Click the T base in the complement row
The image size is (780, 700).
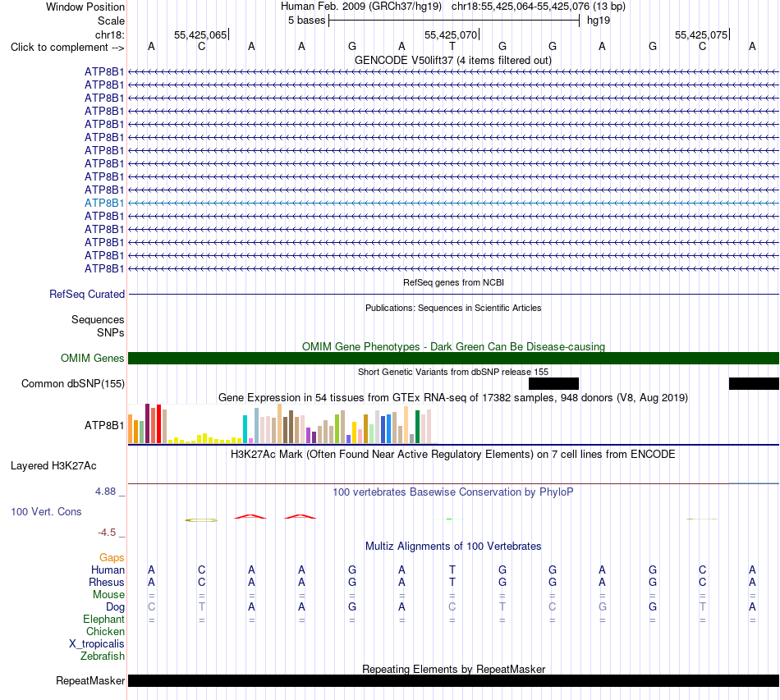click(452, 47)
